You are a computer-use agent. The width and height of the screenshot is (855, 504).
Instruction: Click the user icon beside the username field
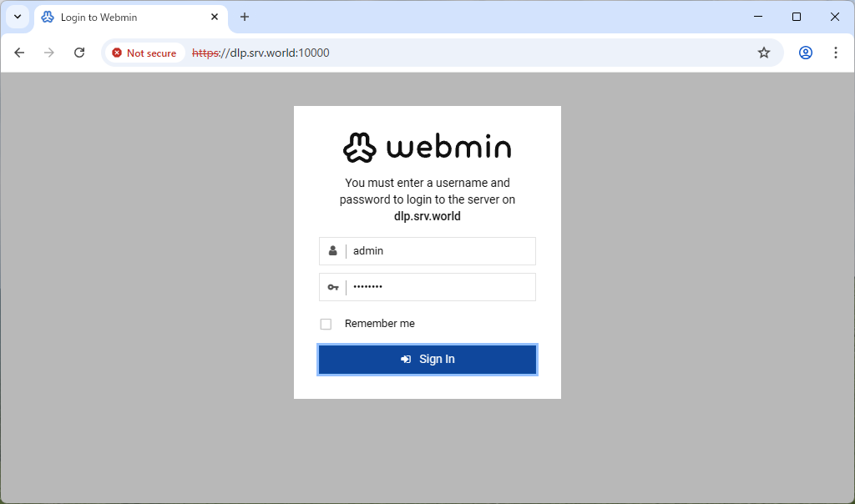[x=332, y=251]
